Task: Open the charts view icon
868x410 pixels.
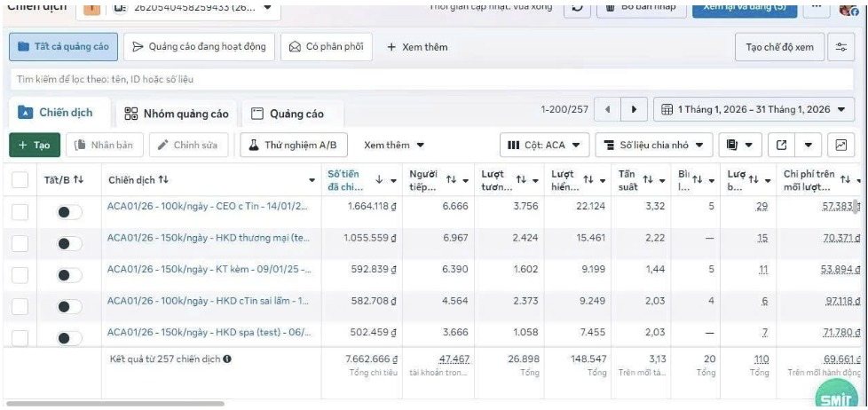Action: point(840,145)
